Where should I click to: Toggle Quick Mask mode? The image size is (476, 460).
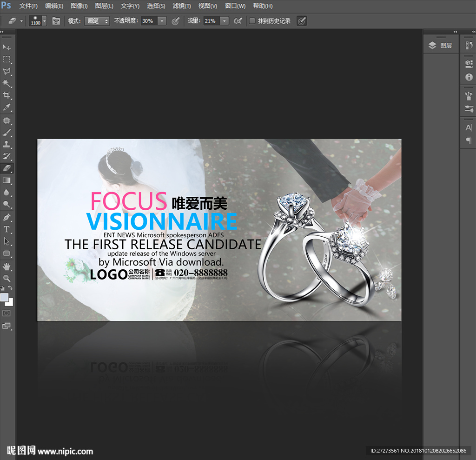coord(7,313)
